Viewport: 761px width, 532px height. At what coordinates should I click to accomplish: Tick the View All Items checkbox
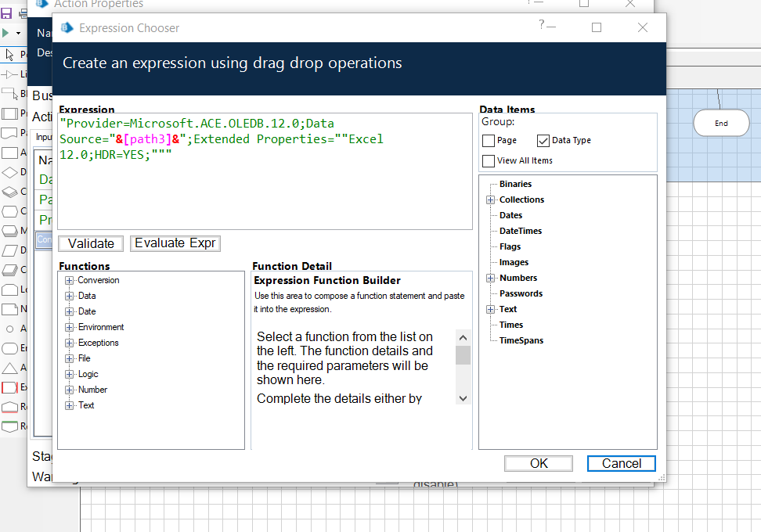[489, 161]
